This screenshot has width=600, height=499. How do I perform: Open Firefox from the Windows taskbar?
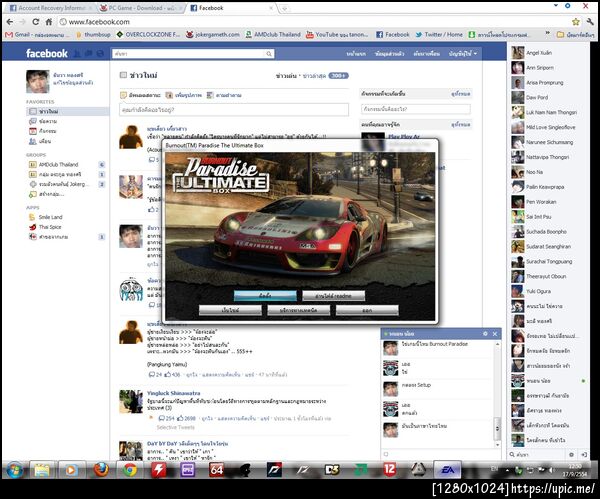101,470
